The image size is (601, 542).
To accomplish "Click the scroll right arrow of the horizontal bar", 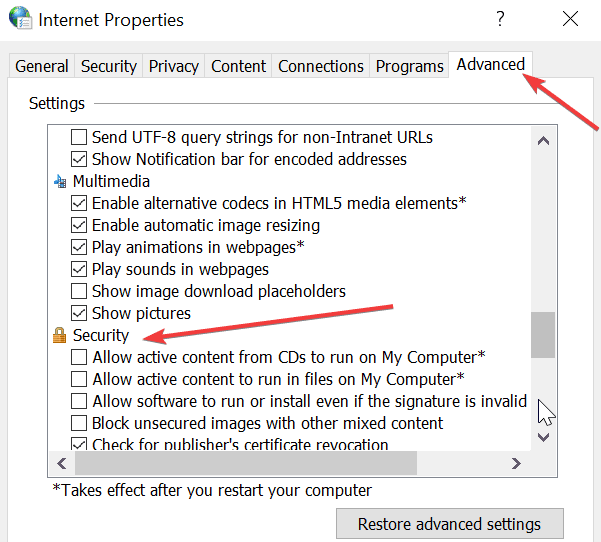I will (516, 463).
